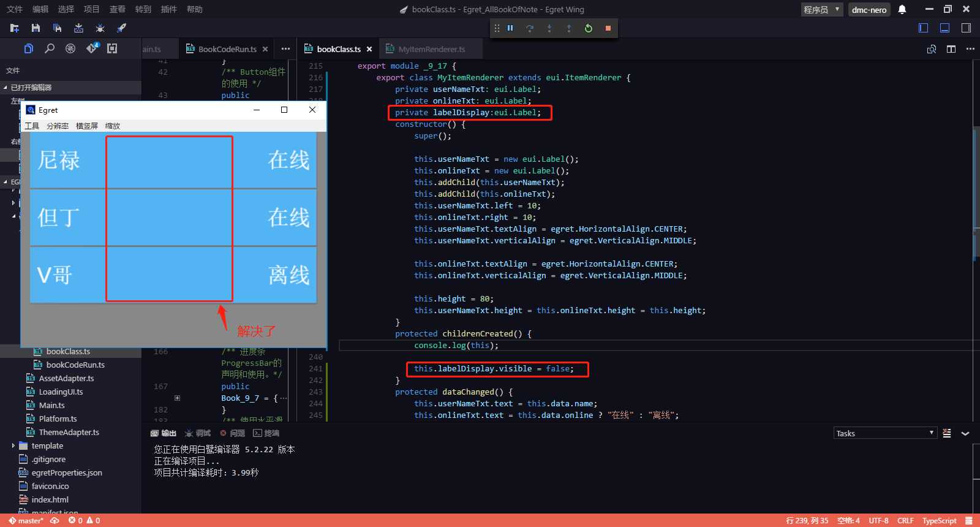
Task: Switch to the 问题 problems panel tab
Action: coord(233,433)
